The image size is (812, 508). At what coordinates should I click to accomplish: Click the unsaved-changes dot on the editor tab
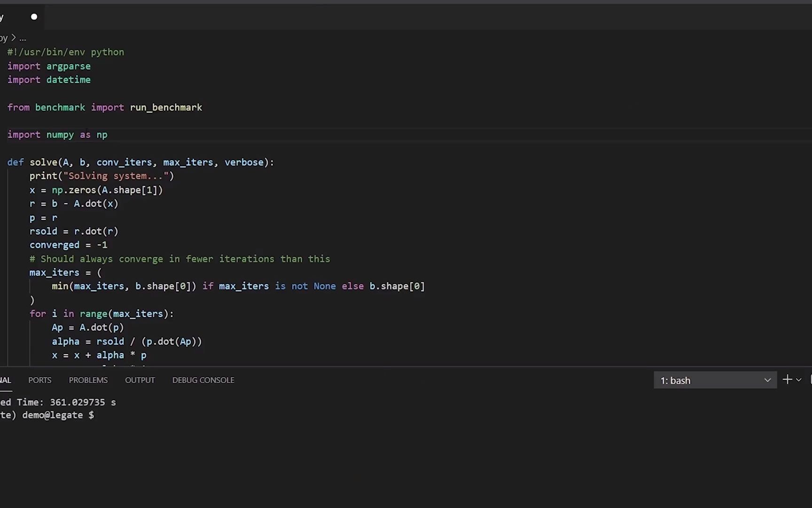pos(34,17)
